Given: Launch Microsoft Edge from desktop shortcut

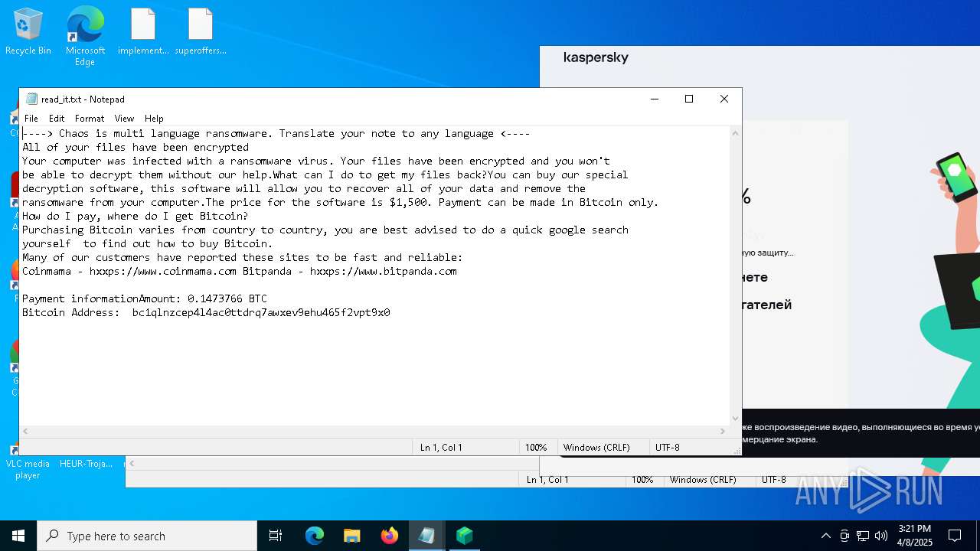Looking at the screenshot, I should 85,36.
